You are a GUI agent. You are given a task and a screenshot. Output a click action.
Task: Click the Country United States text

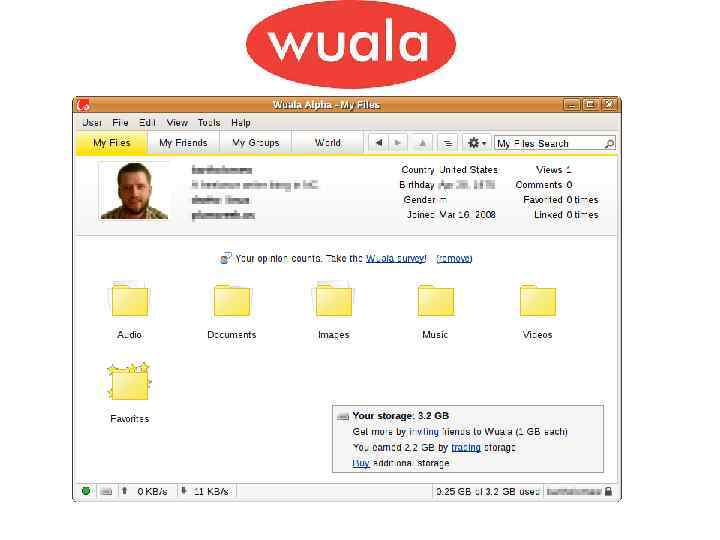(450, 169)
